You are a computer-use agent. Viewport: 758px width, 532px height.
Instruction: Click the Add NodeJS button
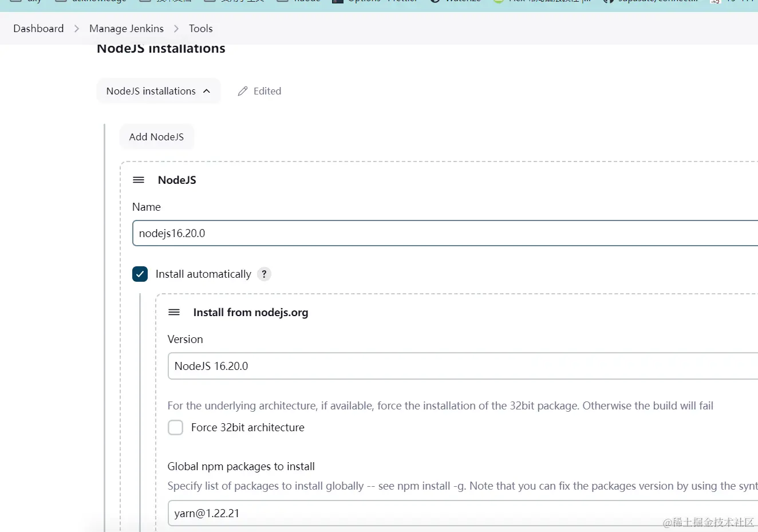[x=156, y=137]
